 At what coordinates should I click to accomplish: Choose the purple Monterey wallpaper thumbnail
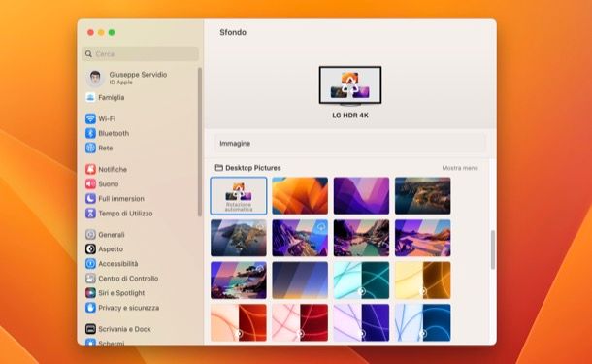click(x=361, y=196)
